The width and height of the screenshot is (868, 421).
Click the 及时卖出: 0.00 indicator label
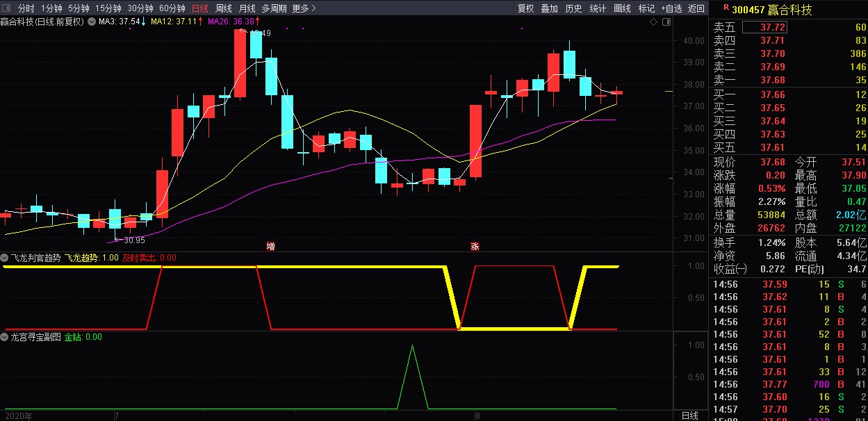tap(149, 258)
